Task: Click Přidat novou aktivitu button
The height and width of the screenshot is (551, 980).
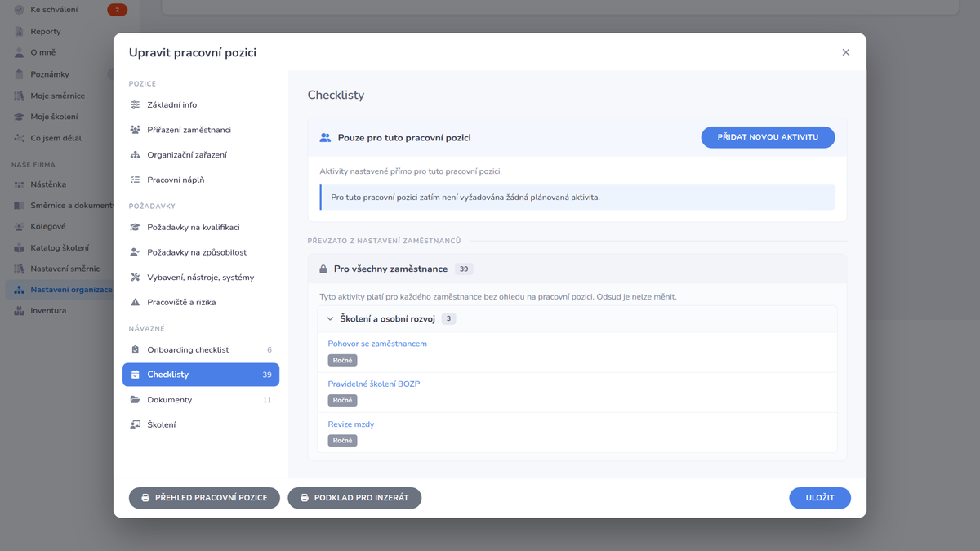Action: point(768,137)
